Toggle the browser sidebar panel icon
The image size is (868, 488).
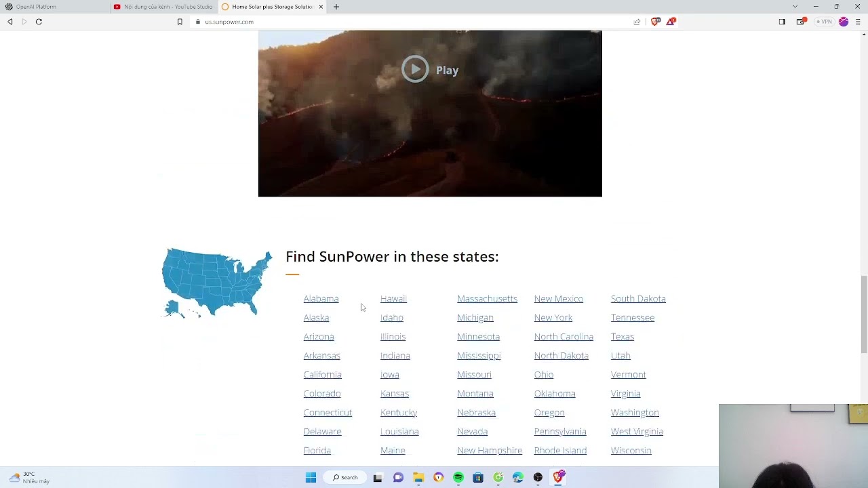point(782,22)
